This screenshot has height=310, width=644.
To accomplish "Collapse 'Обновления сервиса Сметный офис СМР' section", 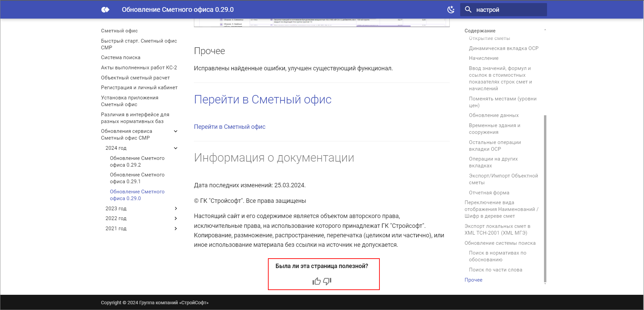I will click(x=176, y=131).
